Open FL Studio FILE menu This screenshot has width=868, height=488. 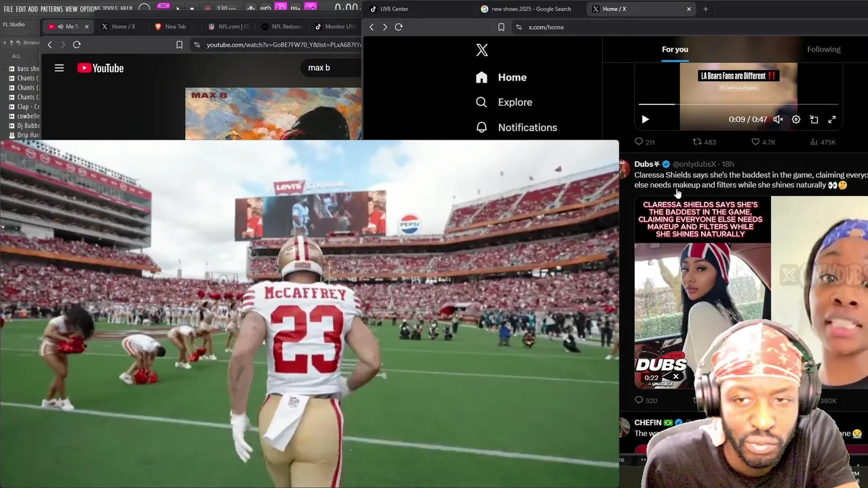[x=8, y=9]
